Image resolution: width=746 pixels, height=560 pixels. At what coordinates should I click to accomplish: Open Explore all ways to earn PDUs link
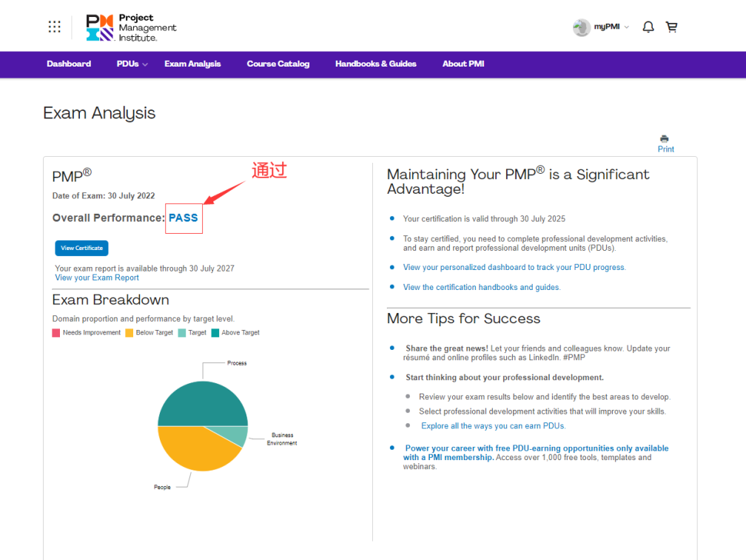494,426
